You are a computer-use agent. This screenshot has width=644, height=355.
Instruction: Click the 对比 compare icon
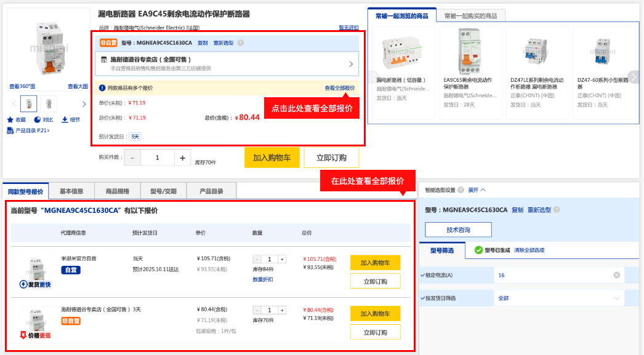point(38,119)
